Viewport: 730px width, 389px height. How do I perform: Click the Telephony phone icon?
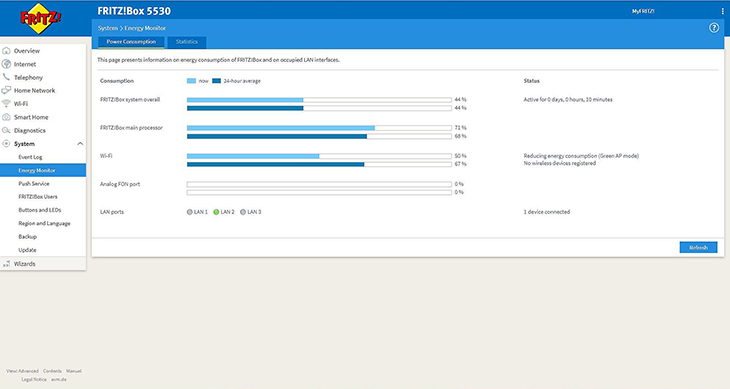click(x=6, y=77)
